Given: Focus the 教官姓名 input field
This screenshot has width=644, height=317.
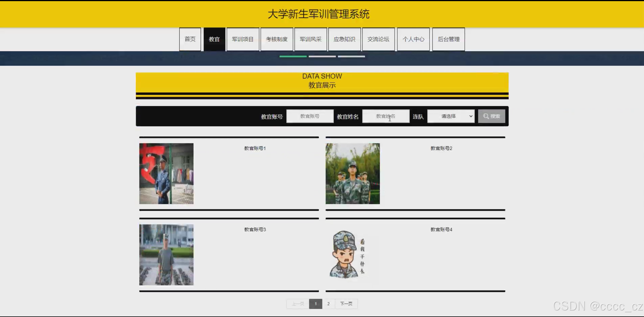Looking at the screenshot, I should coord(386,116).
